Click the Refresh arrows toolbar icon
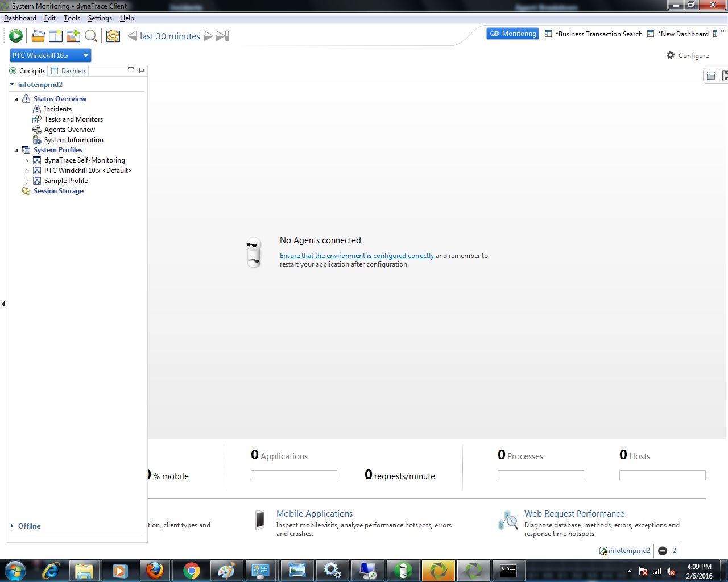 [x=113, y=36]
